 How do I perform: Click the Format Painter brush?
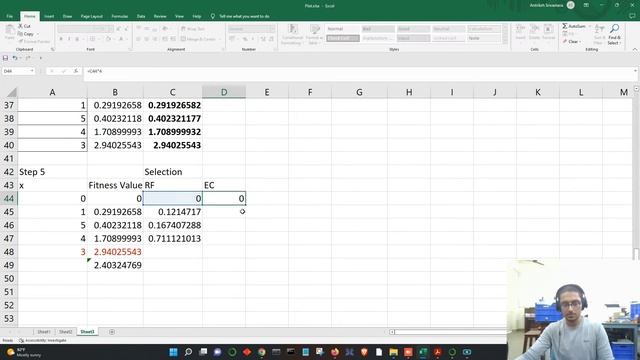pos(33,41)
